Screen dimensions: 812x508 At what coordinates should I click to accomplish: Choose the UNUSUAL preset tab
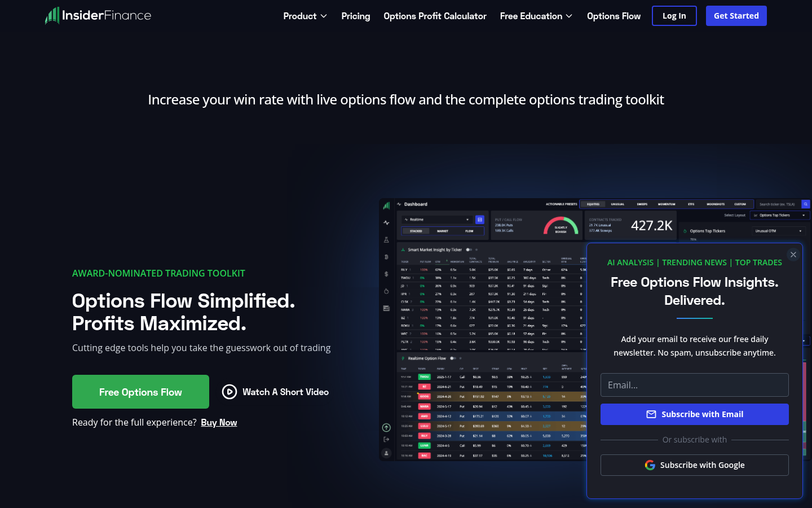coord(617,204)
